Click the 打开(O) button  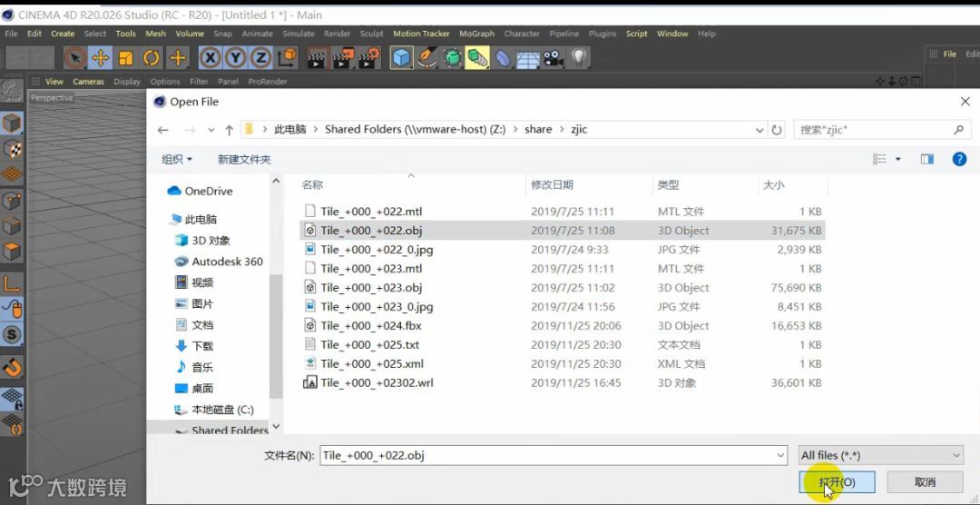coord(837,482)
